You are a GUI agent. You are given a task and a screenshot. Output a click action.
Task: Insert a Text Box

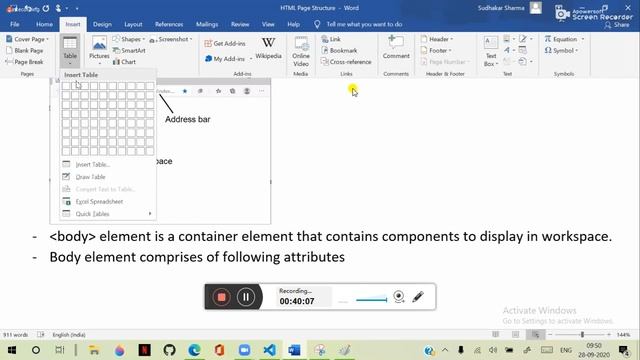[x=491, y=51]
